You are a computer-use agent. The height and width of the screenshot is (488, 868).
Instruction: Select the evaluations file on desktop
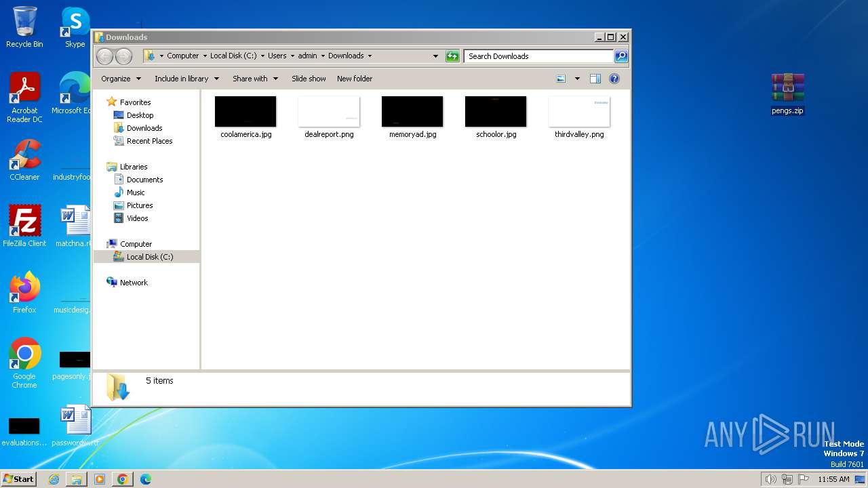coord(24,431)
